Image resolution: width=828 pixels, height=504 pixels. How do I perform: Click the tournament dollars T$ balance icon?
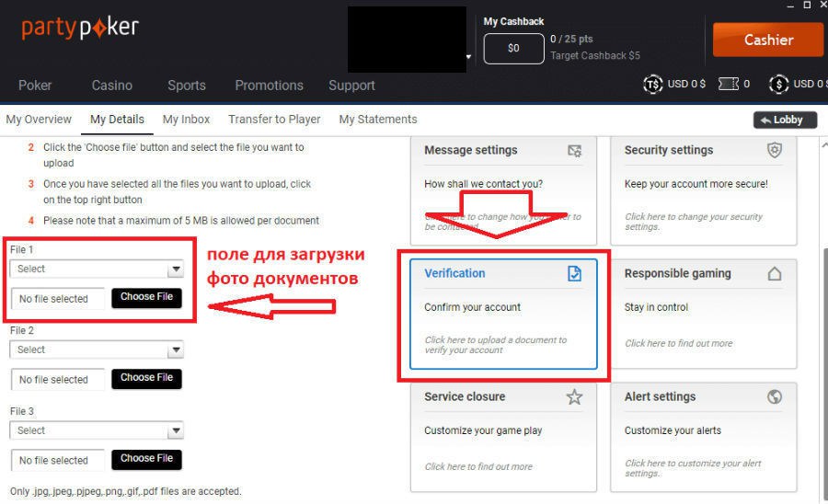(653, 84)
